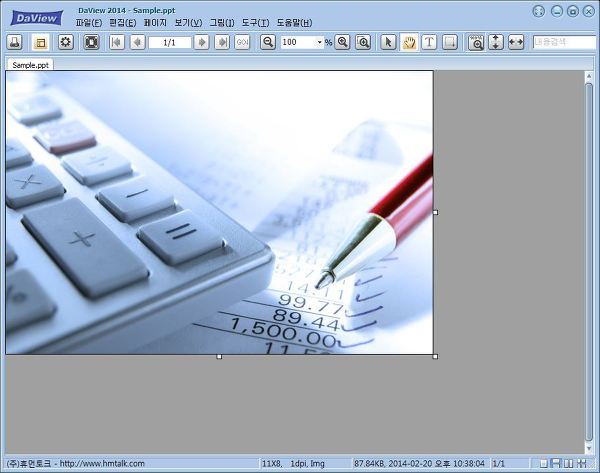
Task: Go to the previous page
Action: tap(137, 42)
